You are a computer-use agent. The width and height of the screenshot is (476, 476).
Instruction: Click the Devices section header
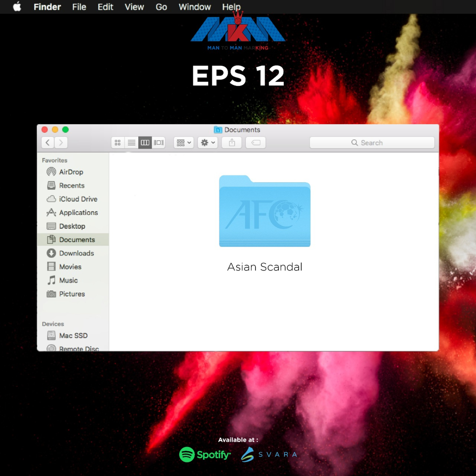click(53, 324)
